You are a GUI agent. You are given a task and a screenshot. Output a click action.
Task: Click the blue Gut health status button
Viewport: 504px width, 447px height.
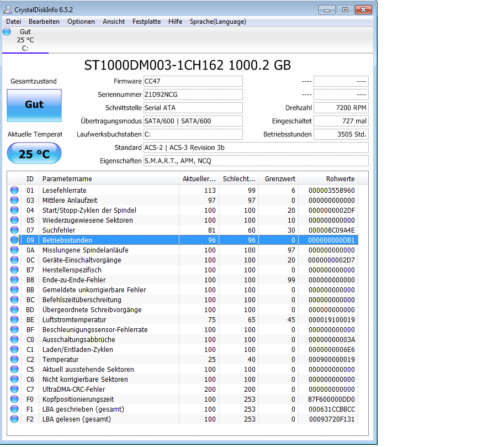tap(34, 105)
